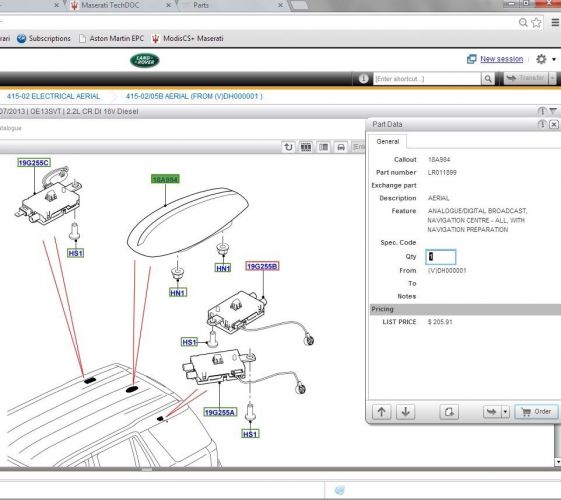Click the Qty input field
561x500 pixels.
coord(441,257)
